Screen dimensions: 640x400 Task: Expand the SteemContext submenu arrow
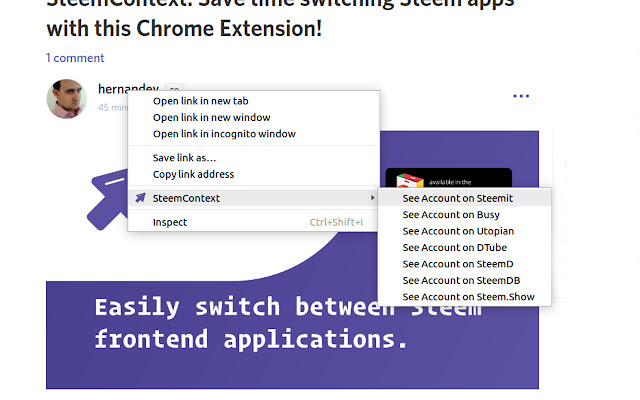(x=372, y=198)
